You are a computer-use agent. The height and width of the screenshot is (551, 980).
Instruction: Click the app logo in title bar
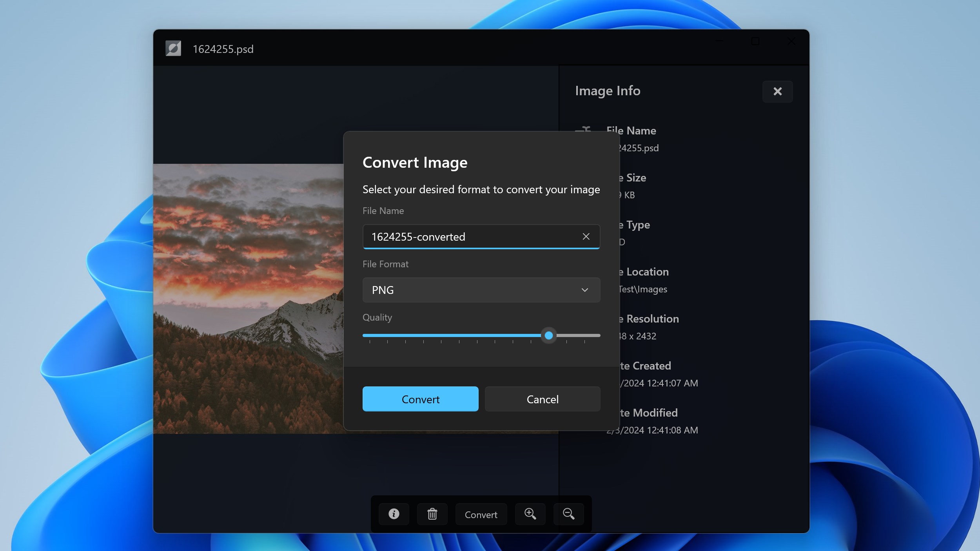click(x=173, y=49)
